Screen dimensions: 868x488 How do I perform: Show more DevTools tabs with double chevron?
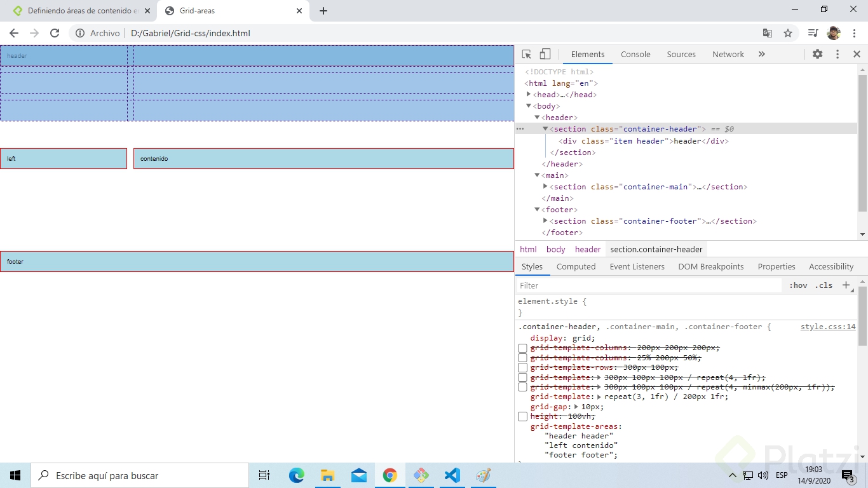click(x=762, y=54)
